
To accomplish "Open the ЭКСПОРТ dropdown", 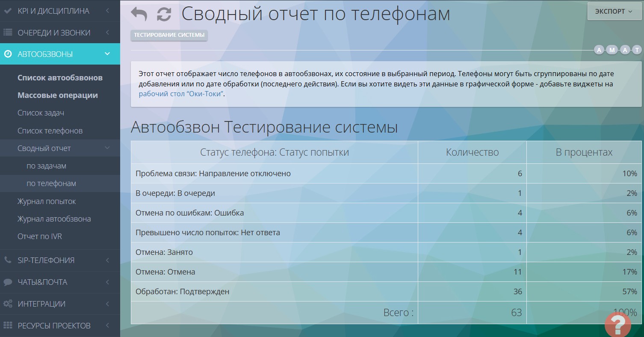I will pos(614,12).
